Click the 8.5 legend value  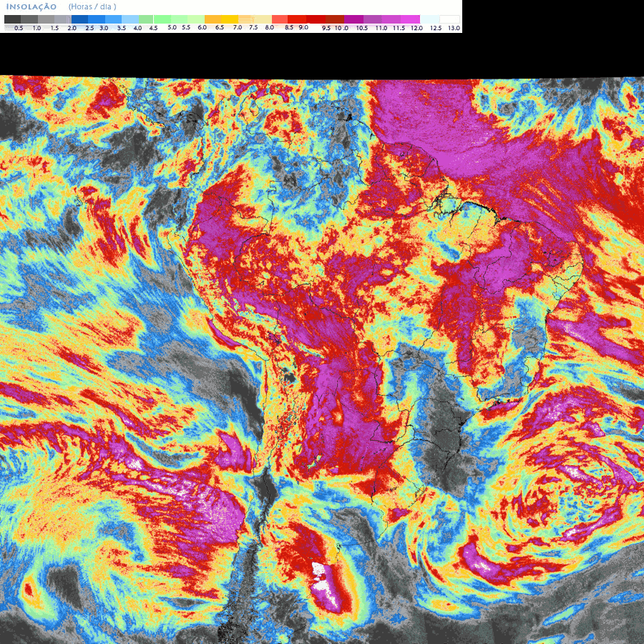click(289, 27)
